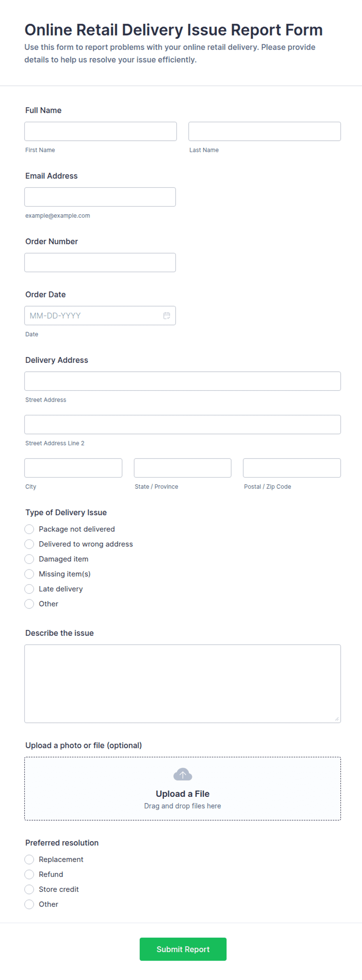Open the Order Date calendar picker icon

(x=167, y=315)
